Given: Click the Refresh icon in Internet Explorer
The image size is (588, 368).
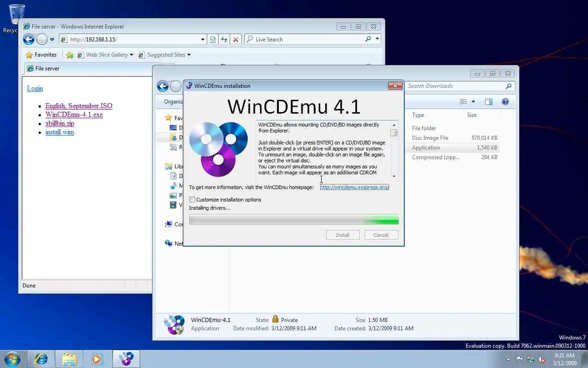Looking at the screenshot, I should (224, 40).
